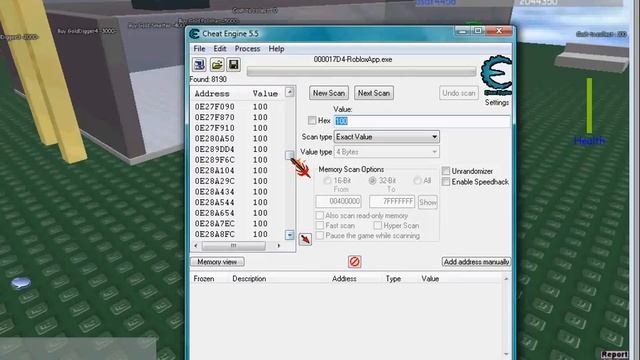Check Also scan read-only memory
Viewport: 640px width, 360px height.
pos(320,215)
